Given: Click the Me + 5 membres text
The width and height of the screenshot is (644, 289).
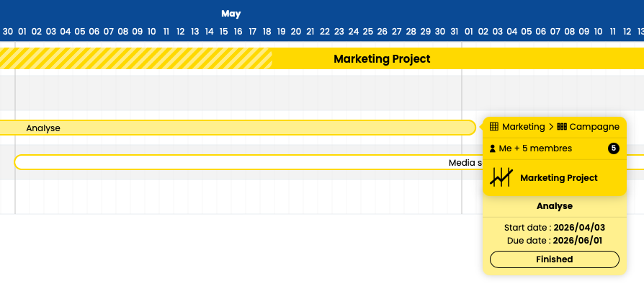Looking at the screenshot, I should tap(535, 148).
